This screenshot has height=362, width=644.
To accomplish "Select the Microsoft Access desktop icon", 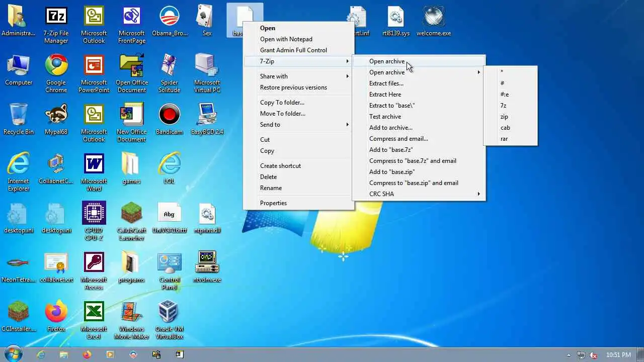I will (94, 271).
